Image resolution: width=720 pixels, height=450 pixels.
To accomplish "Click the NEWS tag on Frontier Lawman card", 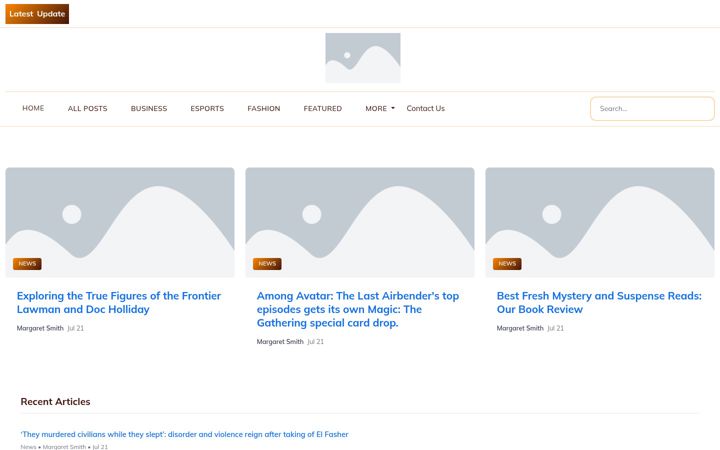I will coord(27,264).
